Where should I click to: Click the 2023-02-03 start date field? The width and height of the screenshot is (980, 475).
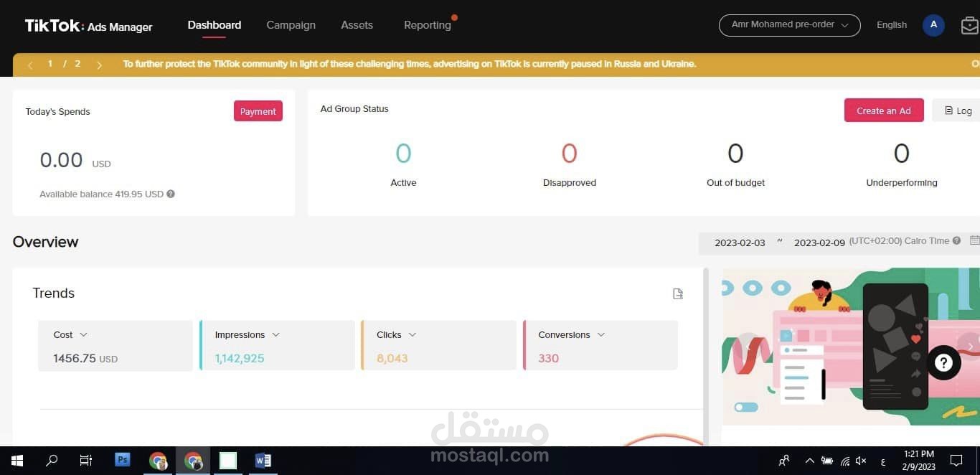(740, 243)
